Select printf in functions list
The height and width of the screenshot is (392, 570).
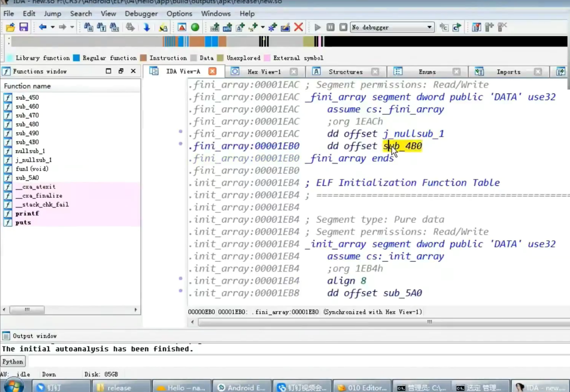point(27,213)
